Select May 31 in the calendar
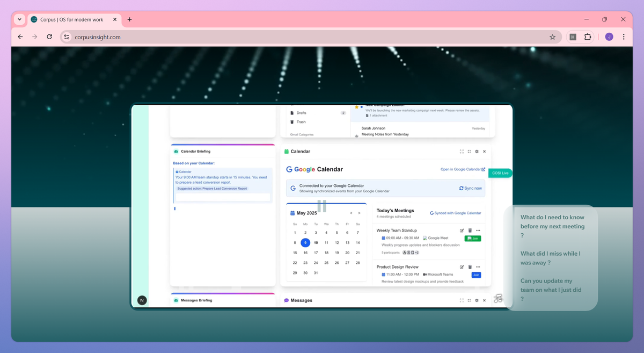The height and width of the screenshot is (353, 644). [x=316, y=272]
